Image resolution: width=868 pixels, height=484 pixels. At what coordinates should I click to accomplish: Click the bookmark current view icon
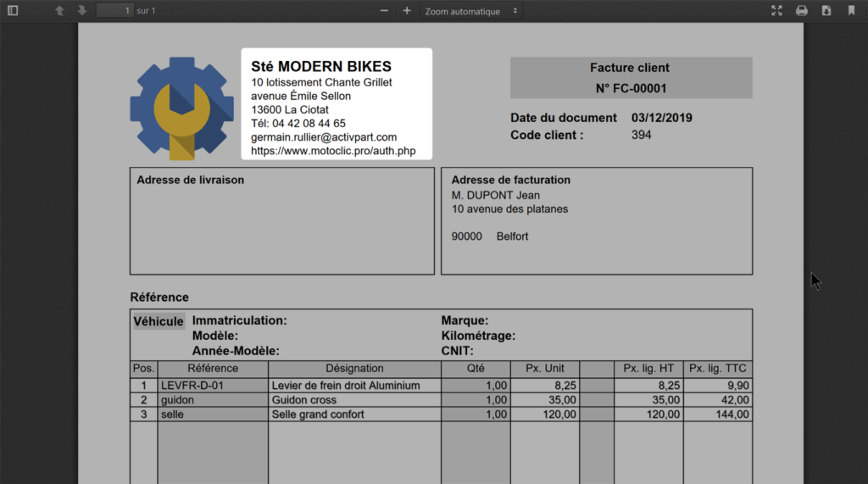851,11
